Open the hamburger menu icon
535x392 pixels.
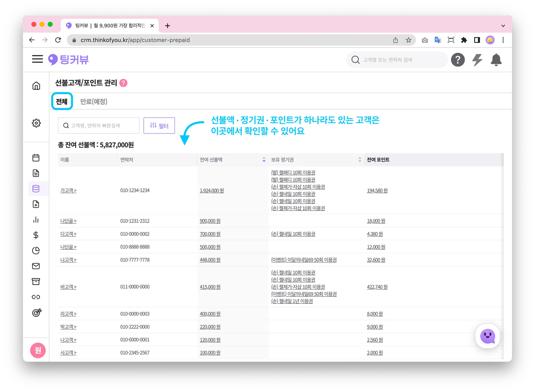tap(37, 59)
